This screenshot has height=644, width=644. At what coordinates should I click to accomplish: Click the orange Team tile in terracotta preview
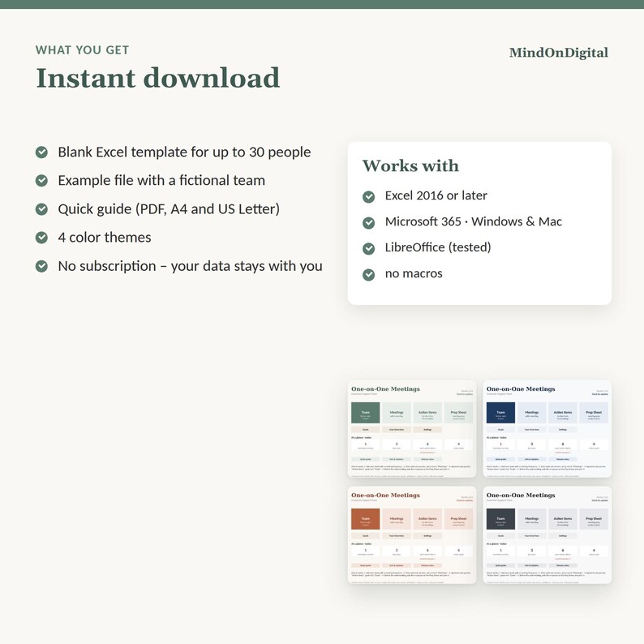tap(366, 519)
